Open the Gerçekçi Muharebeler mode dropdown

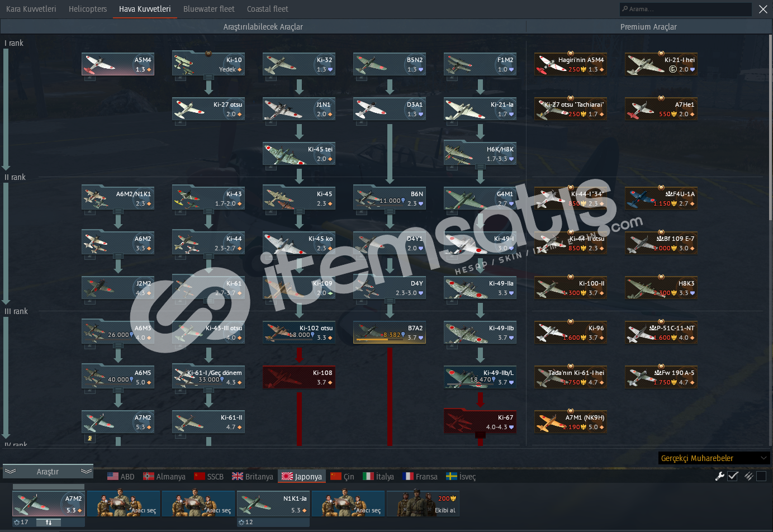(x=714, y=458)
